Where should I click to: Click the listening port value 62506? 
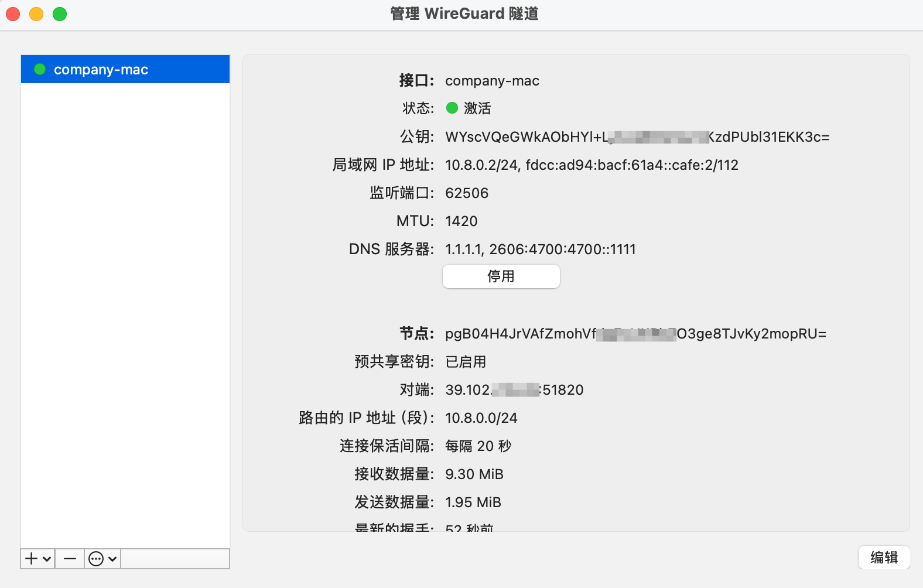coord(467,193)
